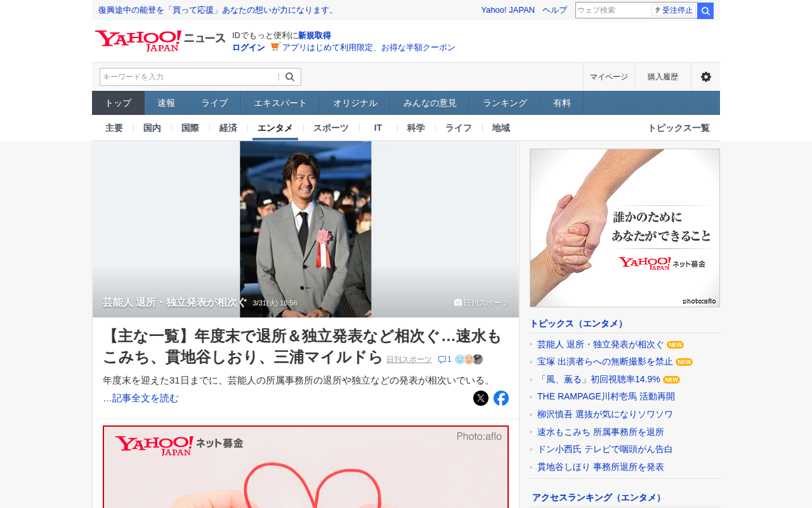Click the 受注停止 button in web search box
The height and width of the screenshot is (508, 812).
[674, 10]
